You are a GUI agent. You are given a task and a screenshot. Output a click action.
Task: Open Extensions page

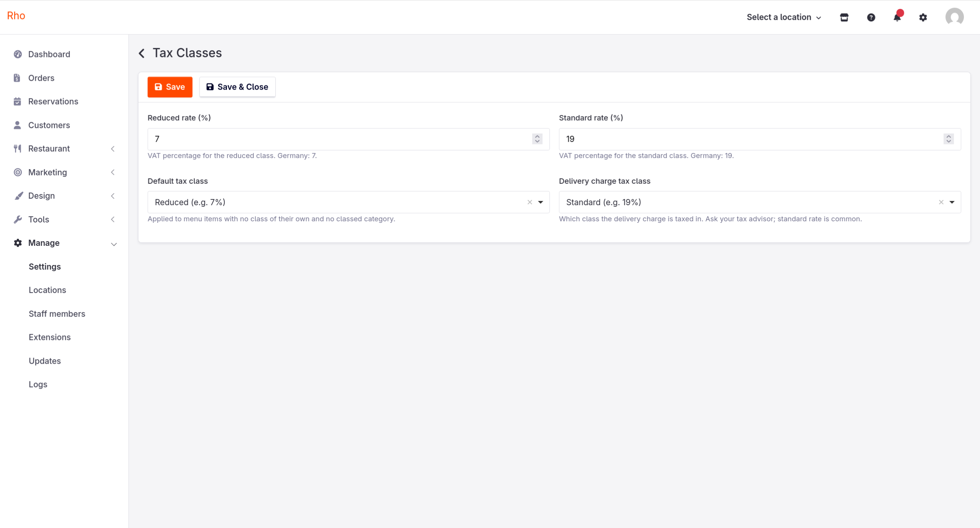50,337
